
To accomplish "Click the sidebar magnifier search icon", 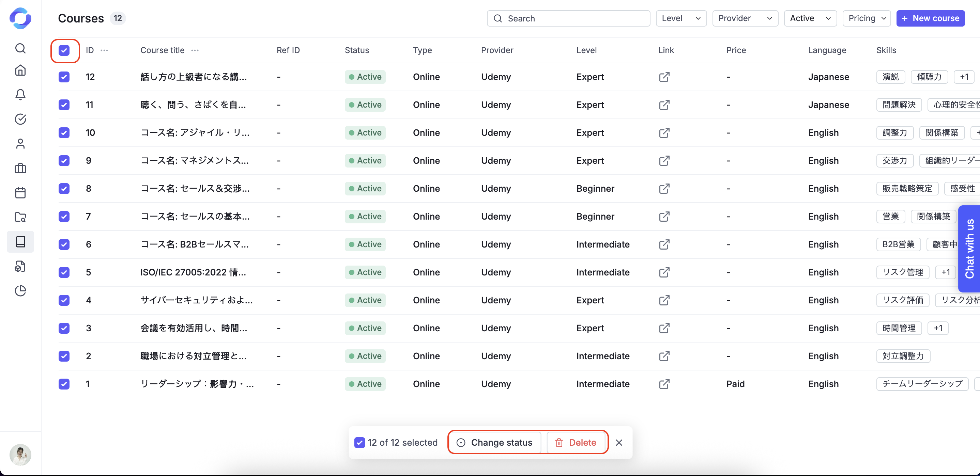I will (x=20, y=48).
